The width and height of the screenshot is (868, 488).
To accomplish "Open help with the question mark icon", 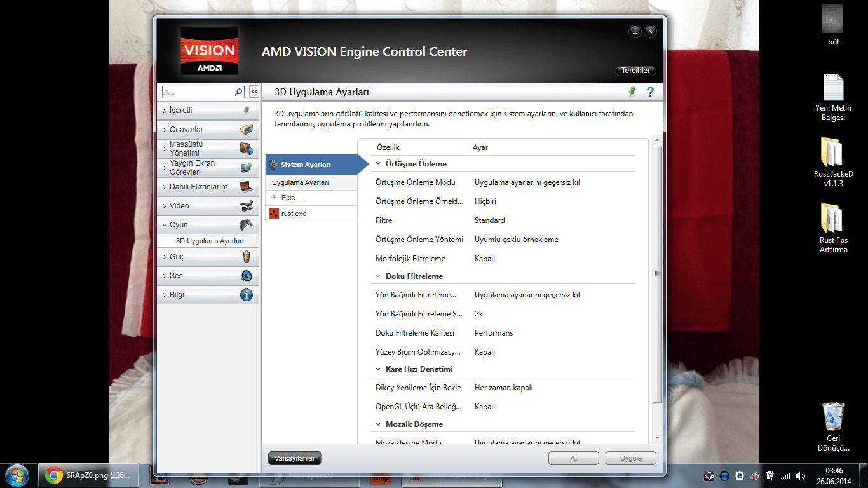I will (650, 92).
